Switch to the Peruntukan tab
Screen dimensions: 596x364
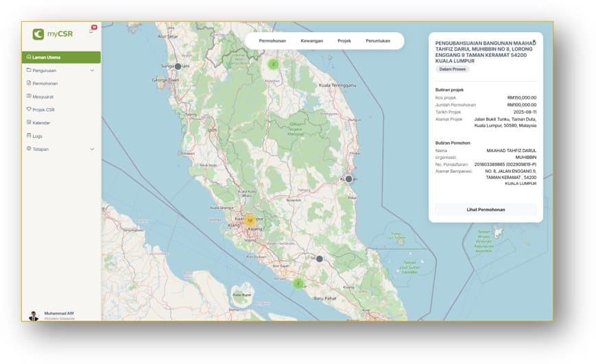tap(378, 40)
